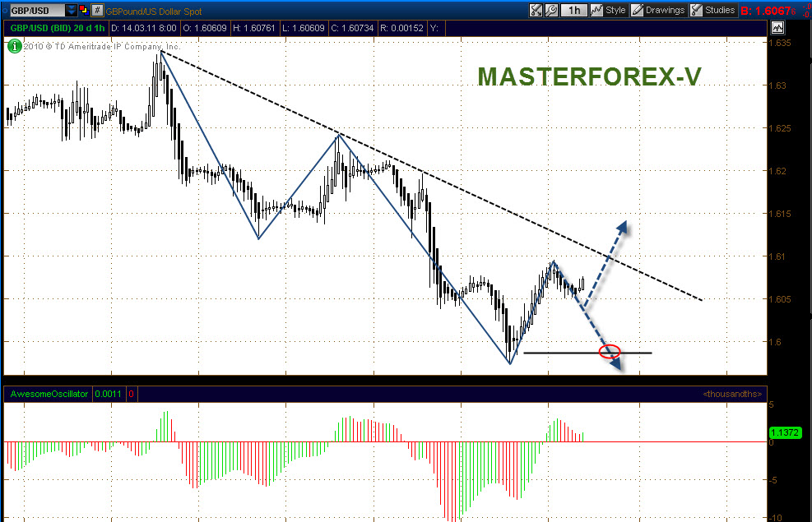Click the 1.615 price axis label
Viewport: 812px width, 522px height.
tap(781, 214)
